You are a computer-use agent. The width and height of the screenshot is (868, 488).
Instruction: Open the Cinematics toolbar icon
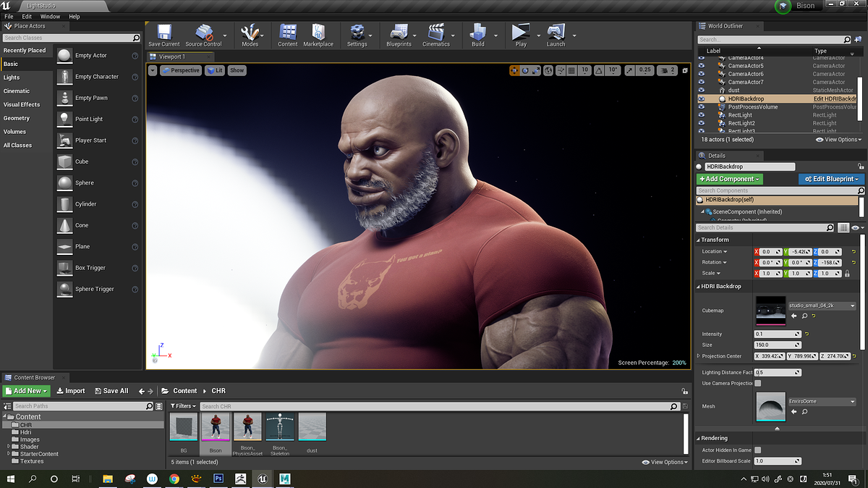(x=435, y=32)
